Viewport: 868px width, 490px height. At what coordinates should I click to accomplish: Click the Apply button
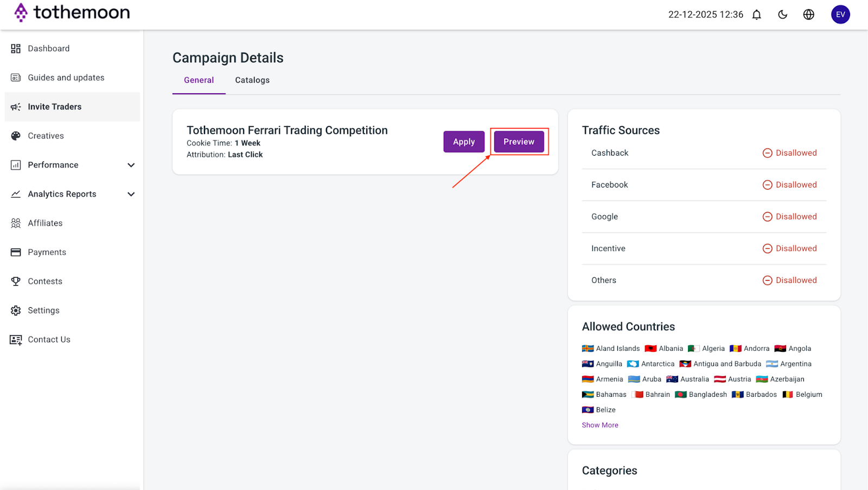pyautogui.click(x=464, y=141)
